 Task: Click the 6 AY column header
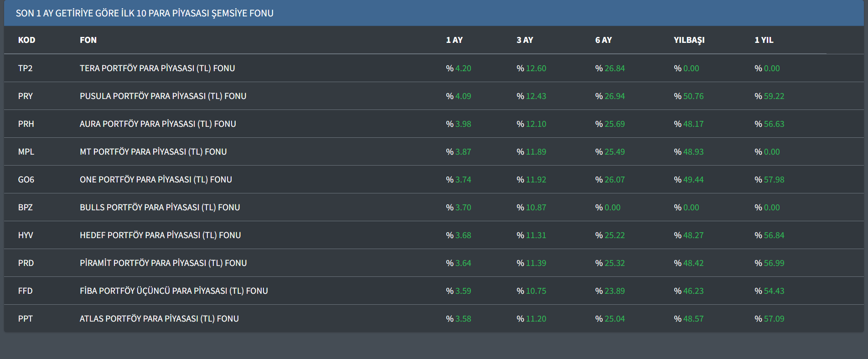[604, 40]
